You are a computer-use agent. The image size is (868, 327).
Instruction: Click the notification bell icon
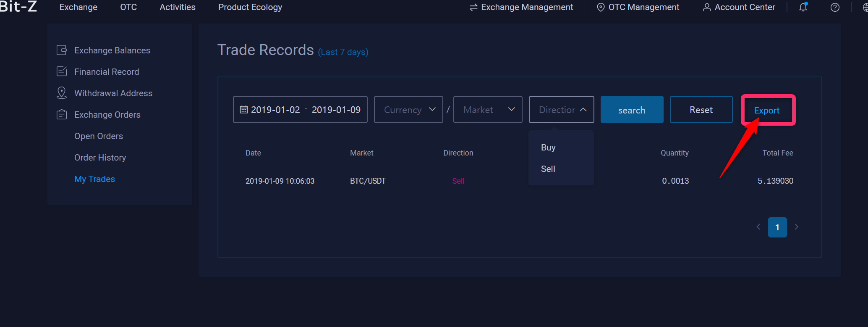tap(803, 7)
